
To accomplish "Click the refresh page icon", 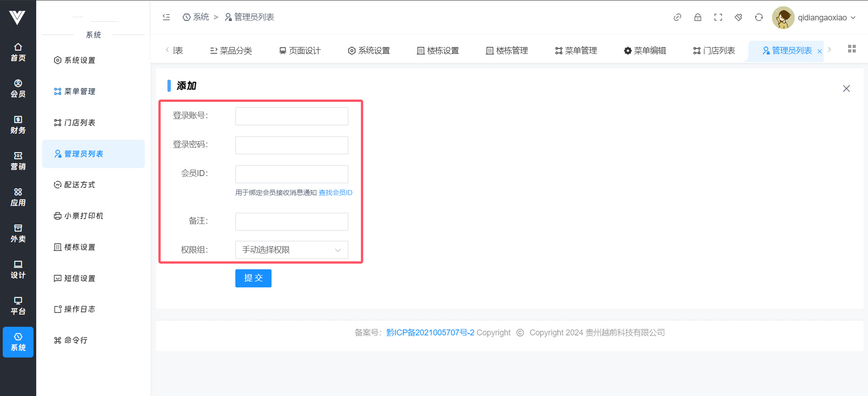I will pyautogui.click(x=758, y=17).
